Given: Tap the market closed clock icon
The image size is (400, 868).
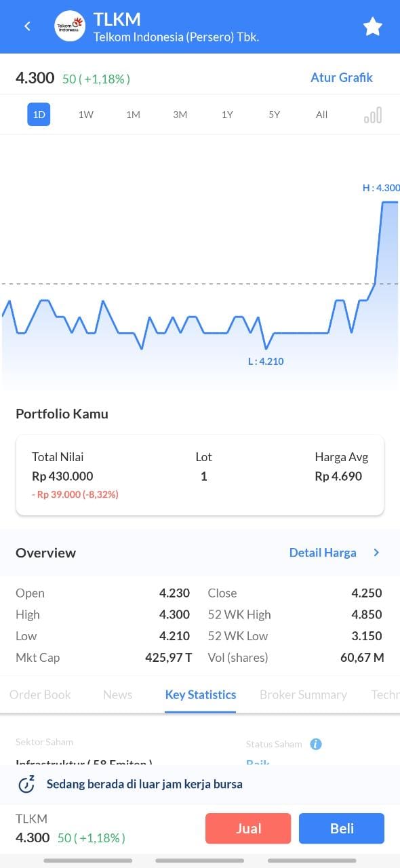Looking at the screenshot, I should point(26,785).
